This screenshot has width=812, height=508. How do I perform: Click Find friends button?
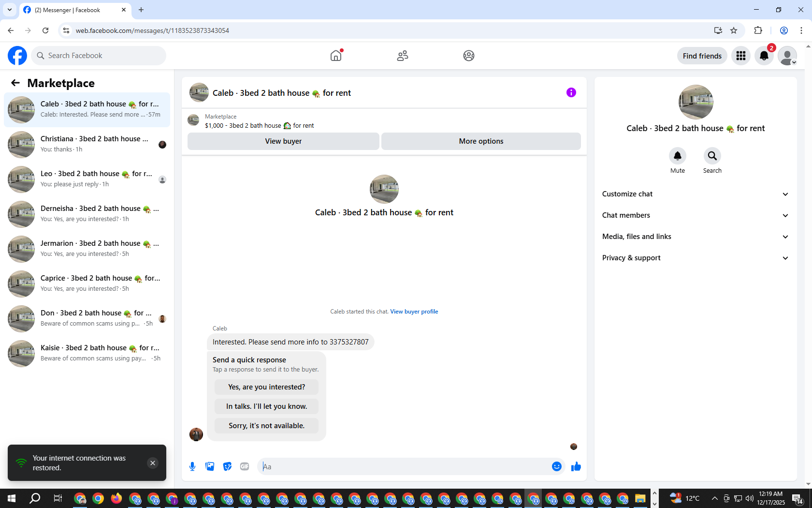tap(702, 56)
